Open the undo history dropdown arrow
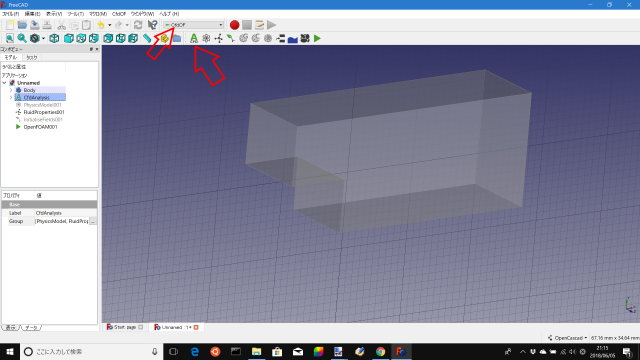The width and height of the screenshot is (640, 360). 109,25
